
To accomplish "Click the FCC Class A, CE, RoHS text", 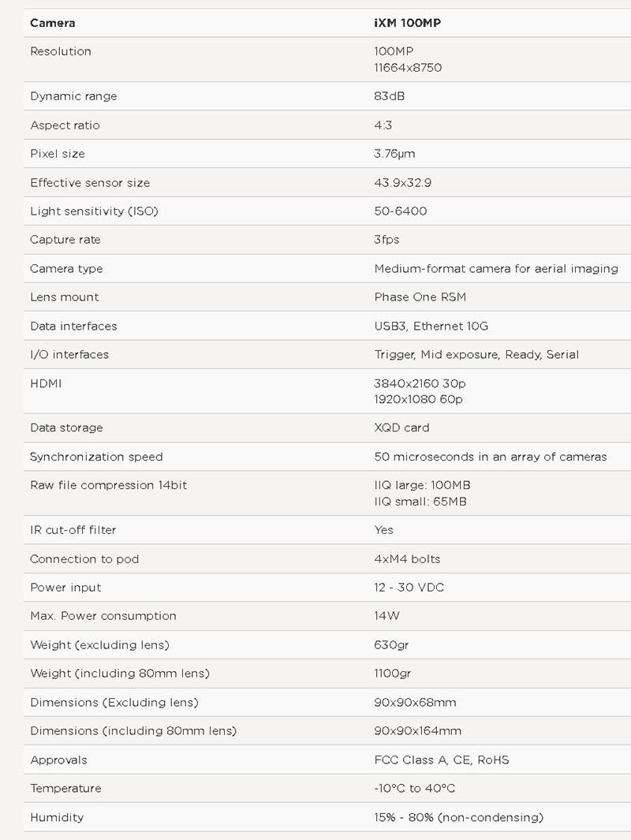I will 442,760.
